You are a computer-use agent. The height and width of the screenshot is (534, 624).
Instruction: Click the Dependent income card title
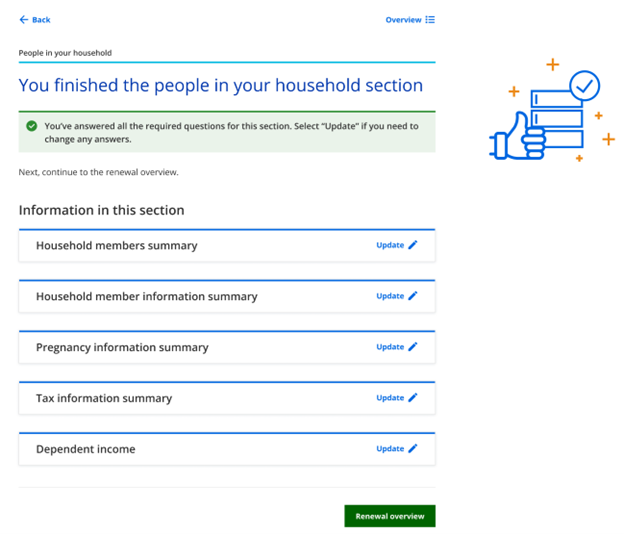(85, 450)
